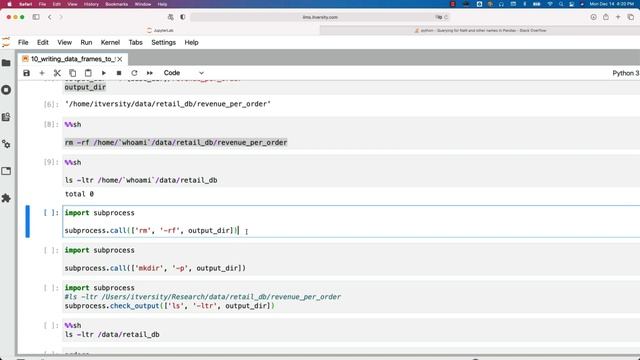Open the JupyterLab Settings menu
The height and width of the screenshot is (360, 640).
[163, 42]
